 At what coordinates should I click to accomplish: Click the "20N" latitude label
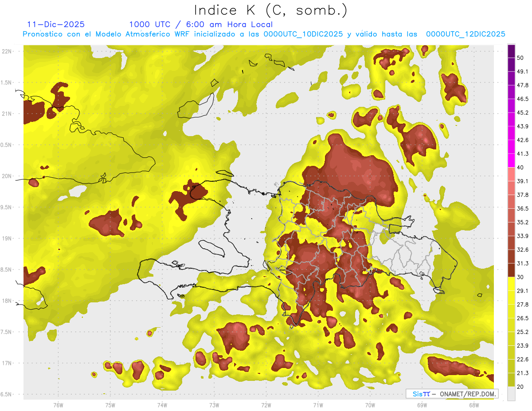[8, 176]
